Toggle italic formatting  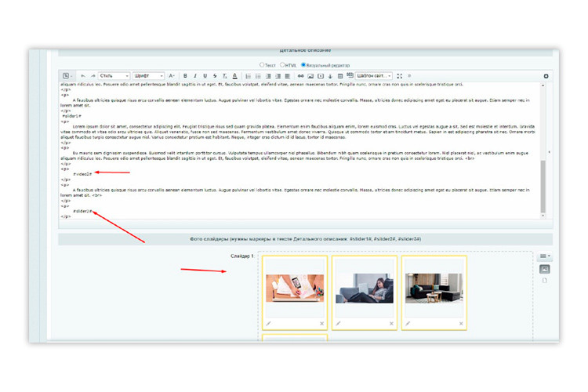[195, 76]
